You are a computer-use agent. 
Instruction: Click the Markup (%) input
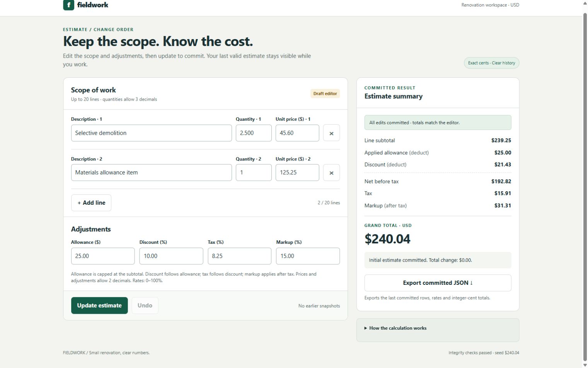(308, 256)
